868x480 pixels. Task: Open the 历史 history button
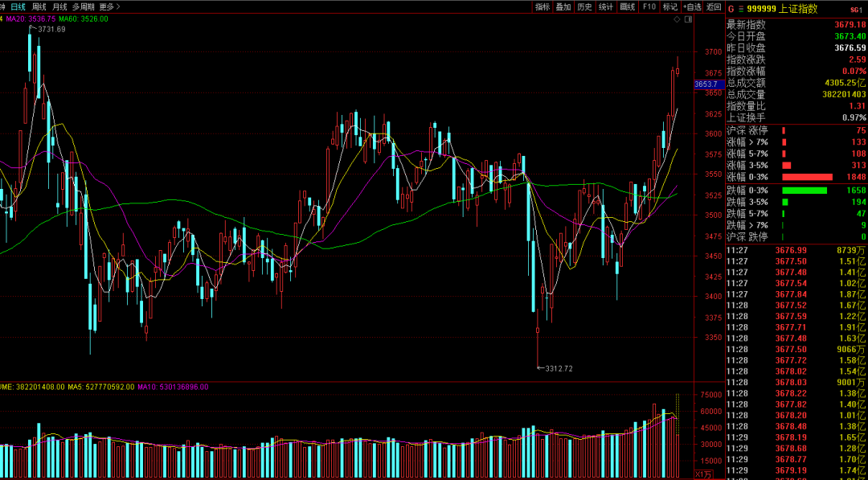pyautogui.click(x=584, y=6)
